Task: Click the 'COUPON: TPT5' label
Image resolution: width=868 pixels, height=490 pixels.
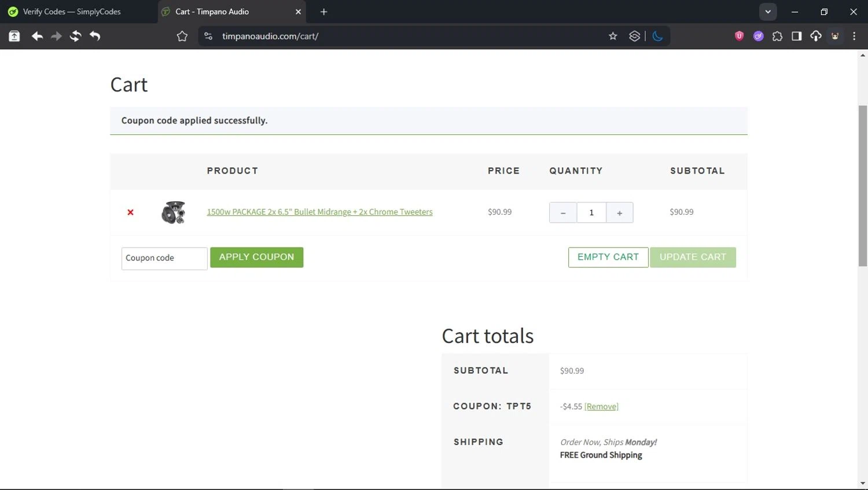Action: point(492,406)
